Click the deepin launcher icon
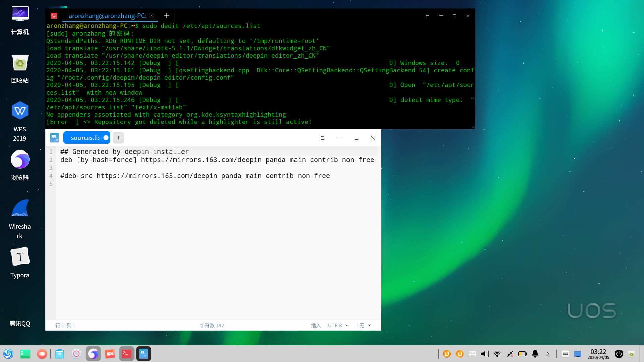Screen dimensions: 644x362 coord(8,354)
